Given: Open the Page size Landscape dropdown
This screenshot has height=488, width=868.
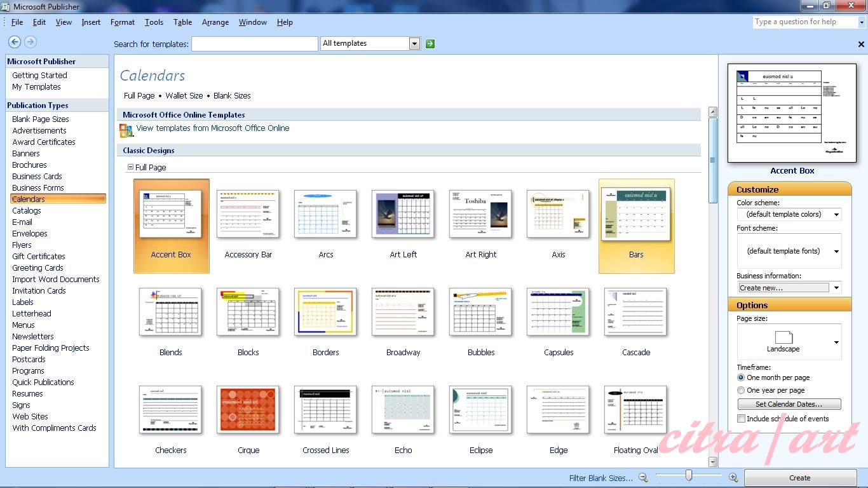Looking at the screenshot, I should pyautogui.click(x=836, y=342).
